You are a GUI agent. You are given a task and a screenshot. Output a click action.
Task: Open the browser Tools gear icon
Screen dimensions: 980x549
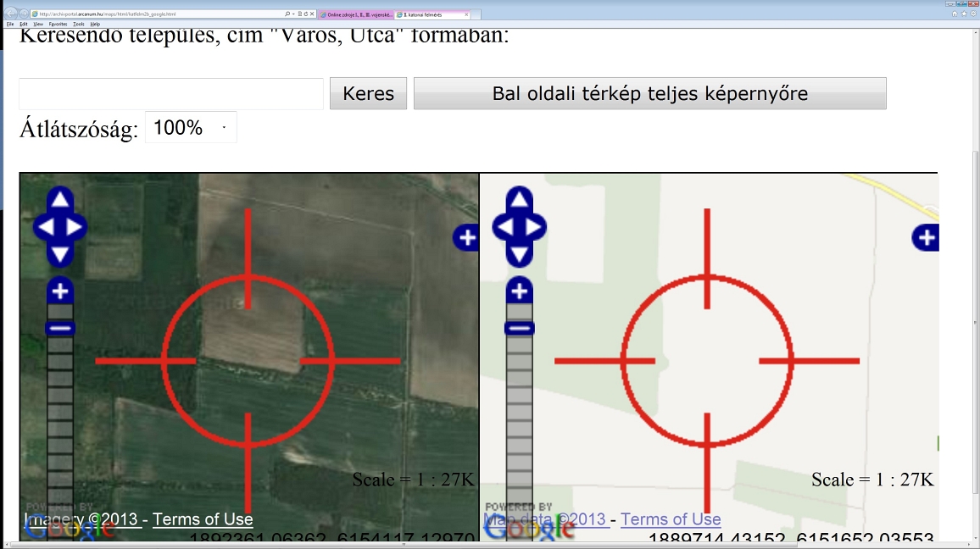973,14
